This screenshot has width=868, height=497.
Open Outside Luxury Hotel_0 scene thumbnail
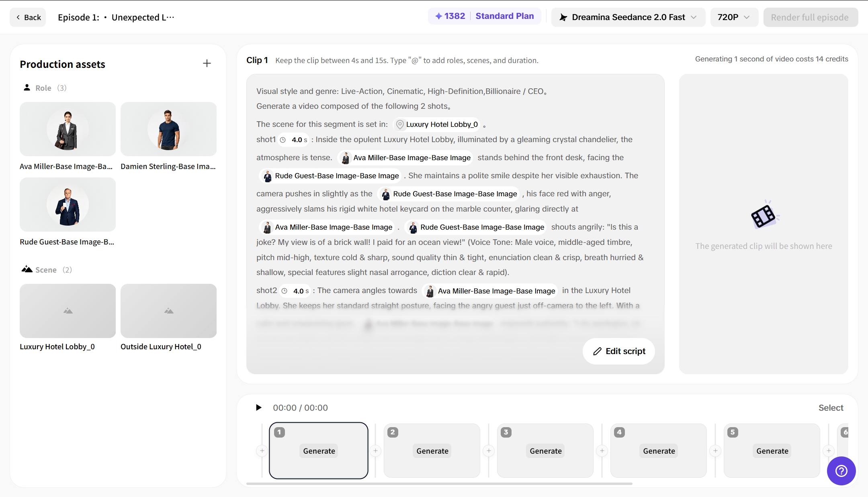point(168,311)
